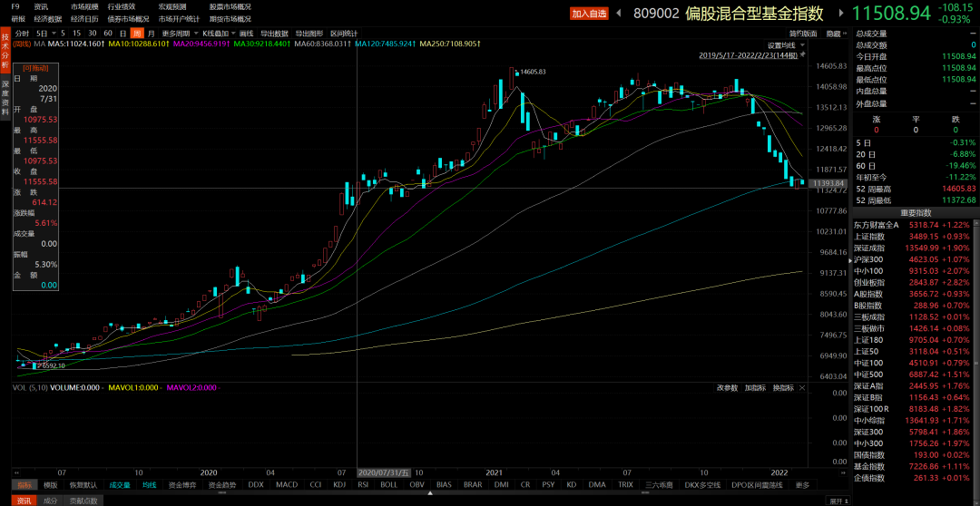The width and height of the screenshot is (980, 506).
Task: Click 导出图形 to export chart image
Action: tap(309, 34)
